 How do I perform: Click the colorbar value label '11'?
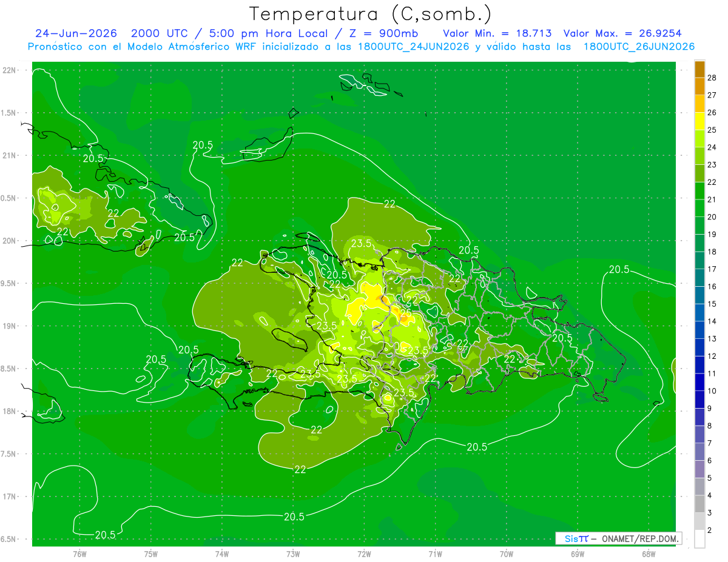point(712,373)
